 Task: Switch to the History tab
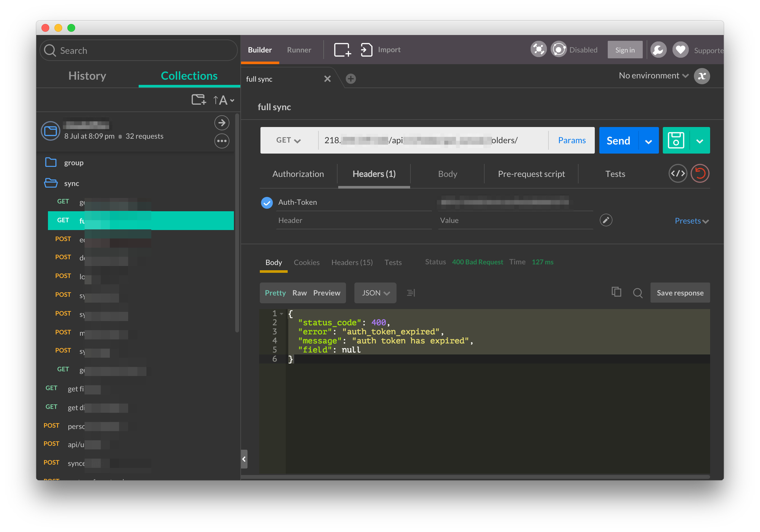[x=87, y=76]
